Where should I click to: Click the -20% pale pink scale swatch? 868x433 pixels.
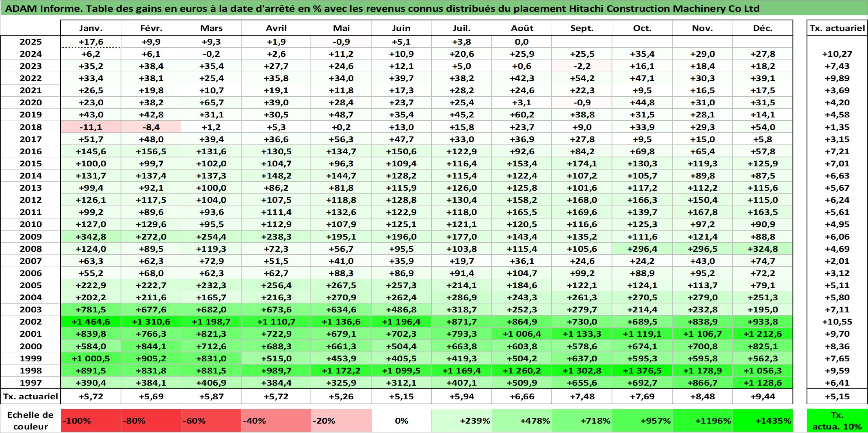[x=341, y=421]
